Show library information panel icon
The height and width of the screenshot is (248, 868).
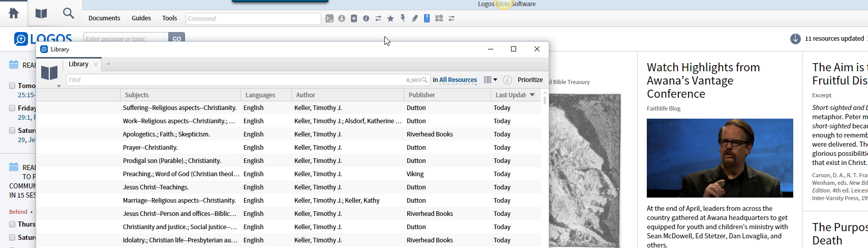click(x=507, y=80)
